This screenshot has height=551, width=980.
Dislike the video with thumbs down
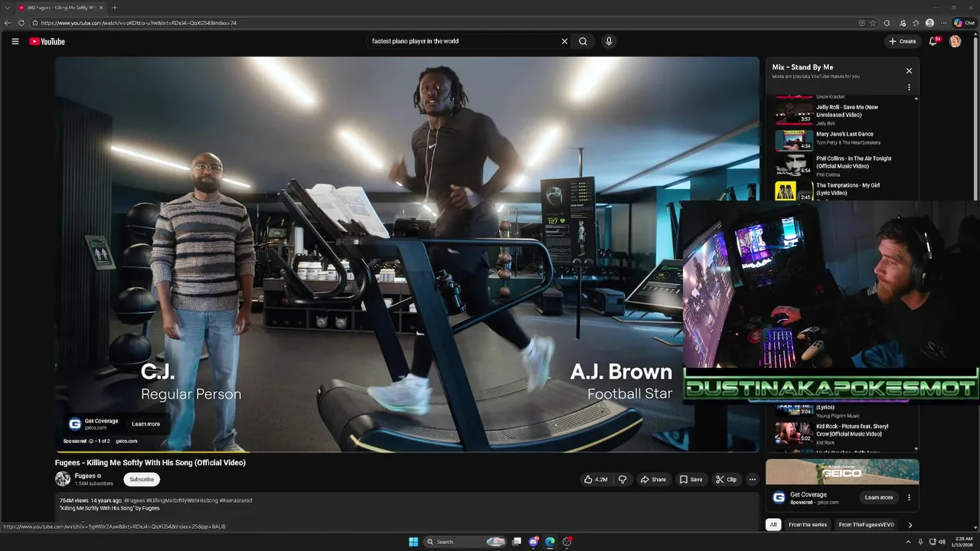(622, 480)
